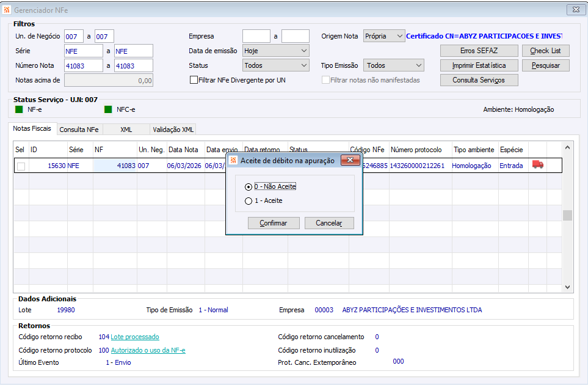Open the XML tab
The height and width of the screenshot is (385, 588).
(126, 130)
